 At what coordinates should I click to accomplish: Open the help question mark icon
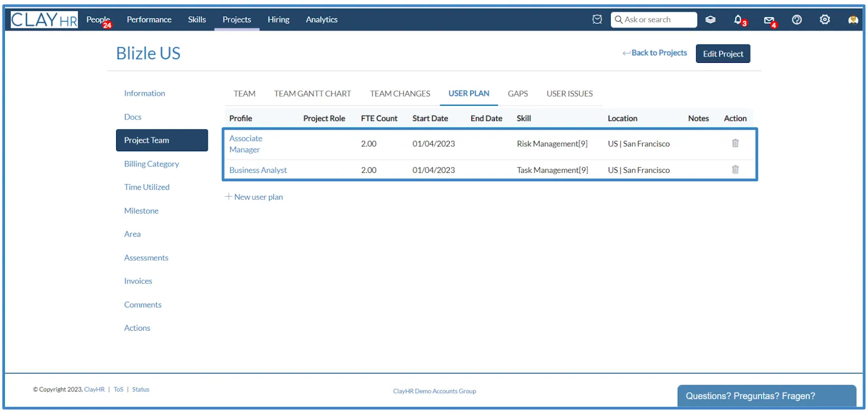point(797,20)
